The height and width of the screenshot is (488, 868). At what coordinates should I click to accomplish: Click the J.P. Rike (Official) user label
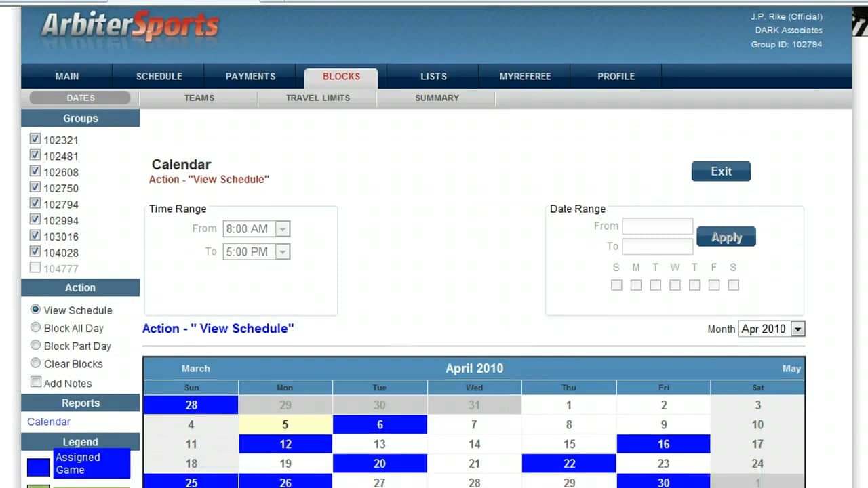(786, 16)
